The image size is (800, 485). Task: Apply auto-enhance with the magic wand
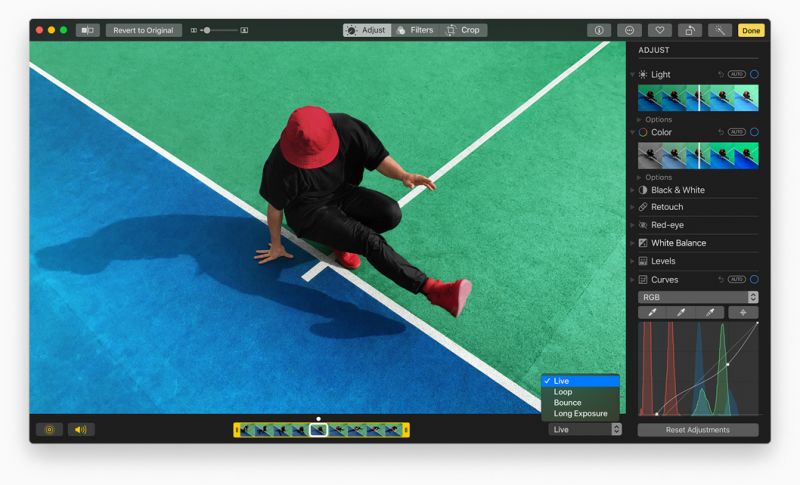pyautogui.click(x=720, y=30)
